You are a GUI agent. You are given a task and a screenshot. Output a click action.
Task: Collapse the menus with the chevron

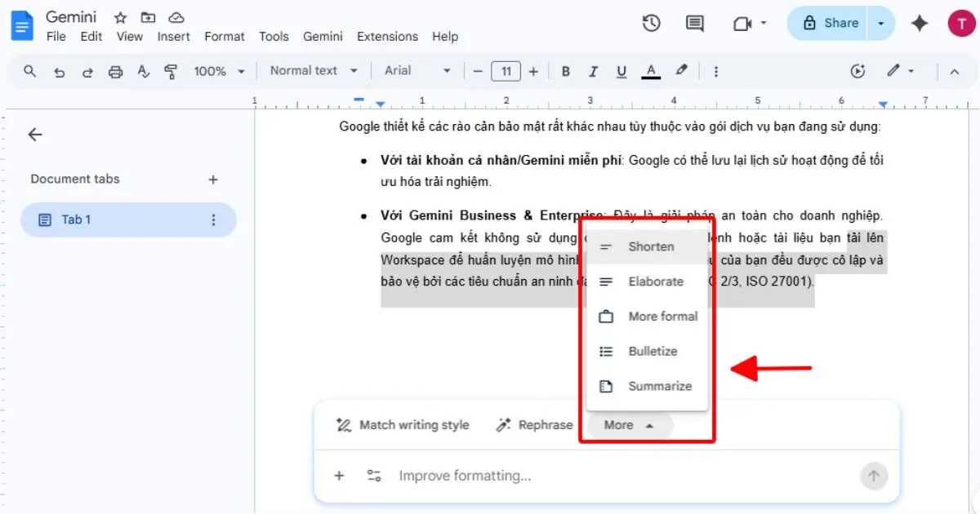953,71
